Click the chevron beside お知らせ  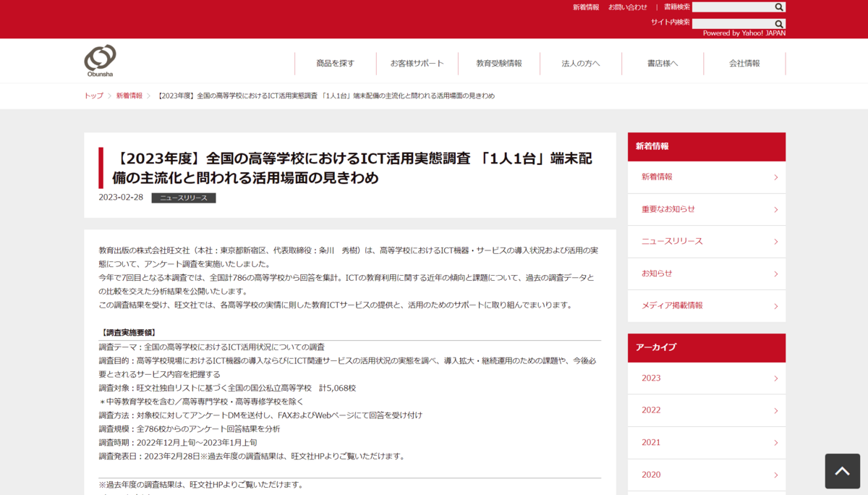pyautogui.click(x=776, y=274)
